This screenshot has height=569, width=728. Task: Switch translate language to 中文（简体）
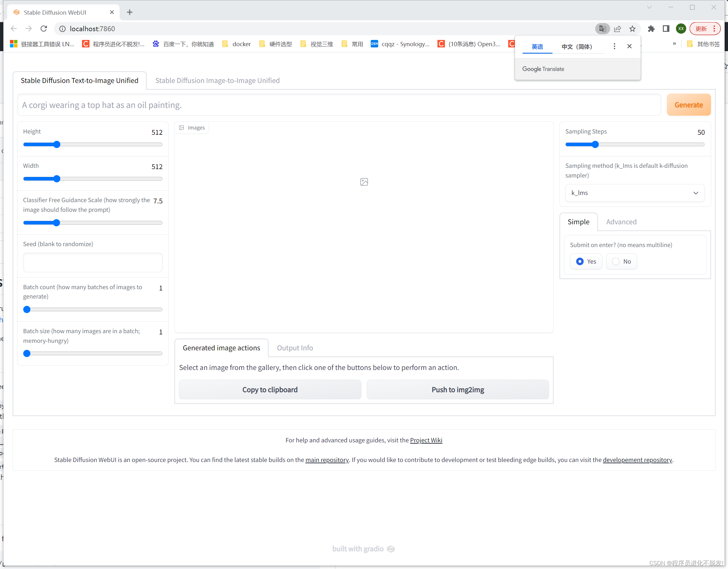pyautogui.click(x=577, y=47)
